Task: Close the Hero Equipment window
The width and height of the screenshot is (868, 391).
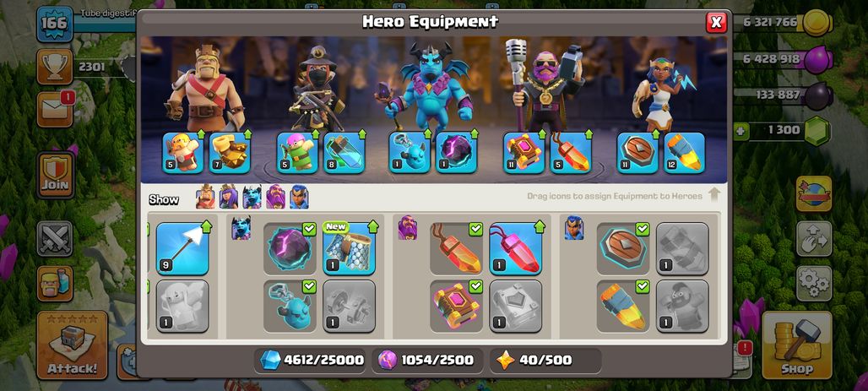Action: (716, 22)
